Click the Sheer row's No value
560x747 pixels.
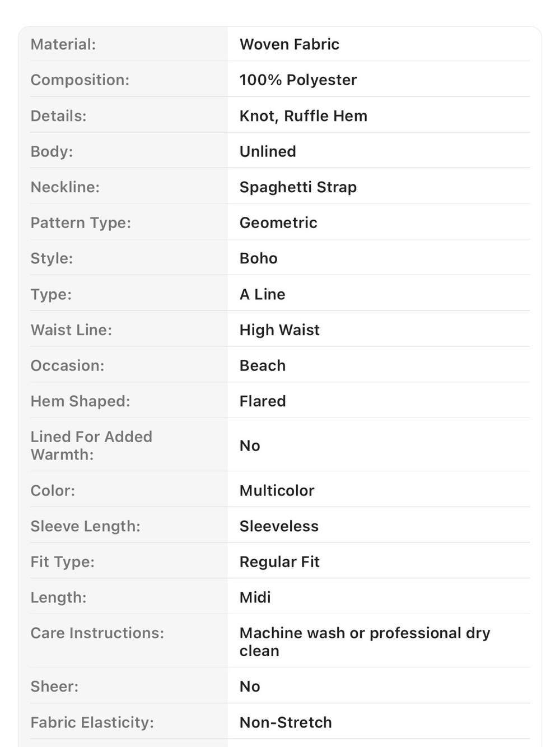(x=250, y=686)
